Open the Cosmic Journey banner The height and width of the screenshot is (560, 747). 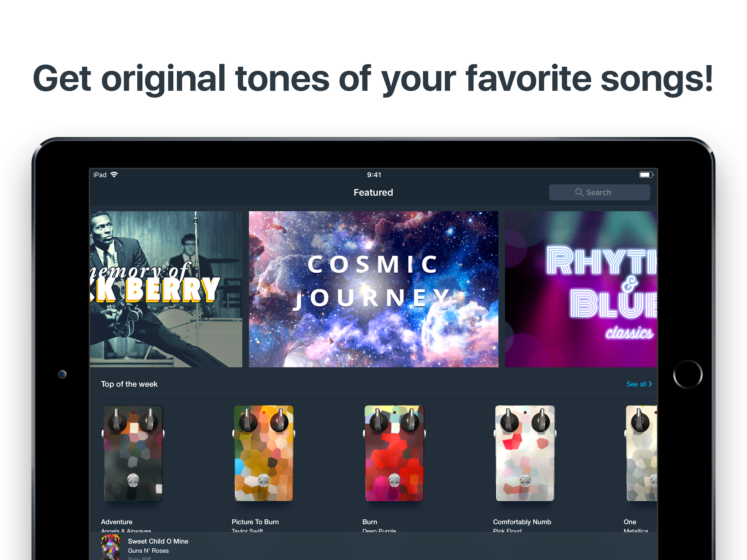(x=373, y=289)
